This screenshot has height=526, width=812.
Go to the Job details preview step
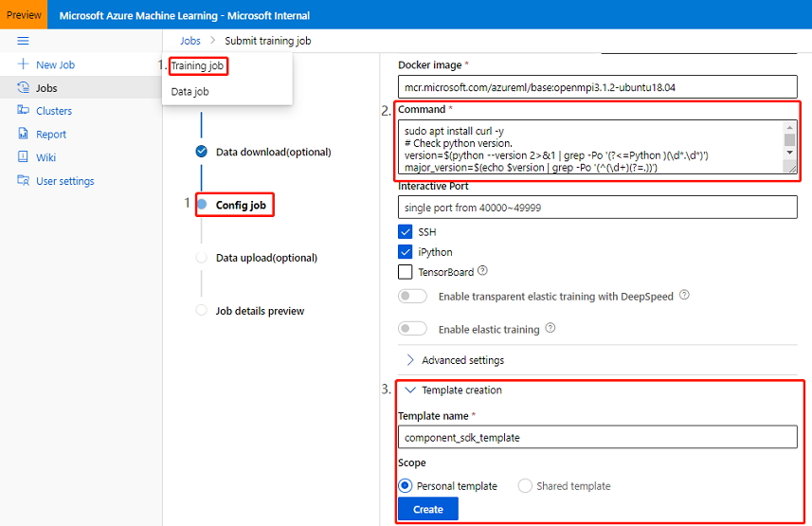pyautogui.click(x=260, y=311)
